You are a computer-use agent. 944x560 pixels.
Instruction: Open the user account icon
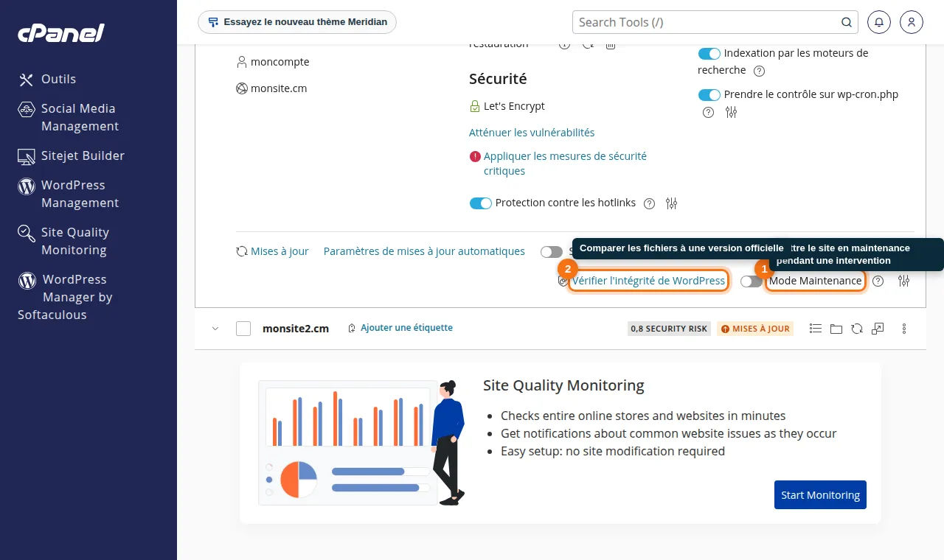coord(912,22)
